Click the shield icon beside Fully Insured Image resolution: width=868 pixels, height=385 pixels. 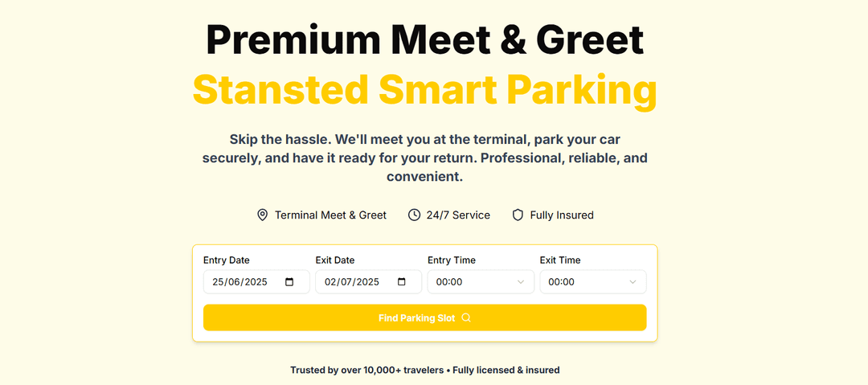point(518,215)
